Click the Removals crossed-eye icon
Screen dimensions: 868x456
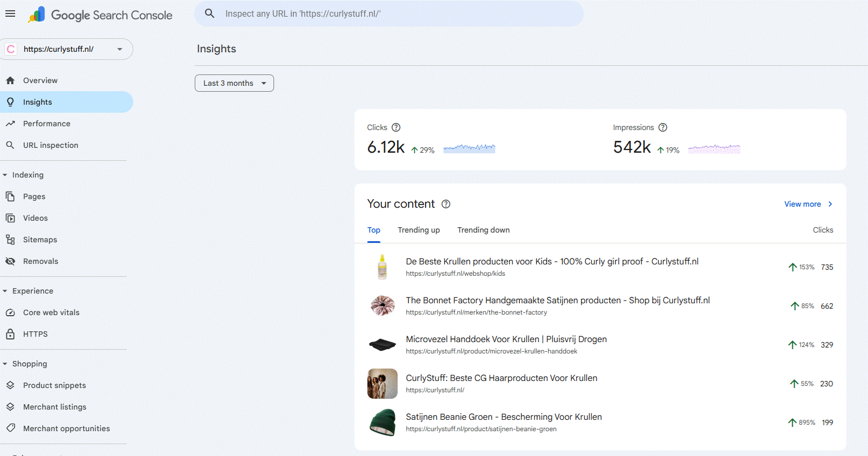pos(10,261)
